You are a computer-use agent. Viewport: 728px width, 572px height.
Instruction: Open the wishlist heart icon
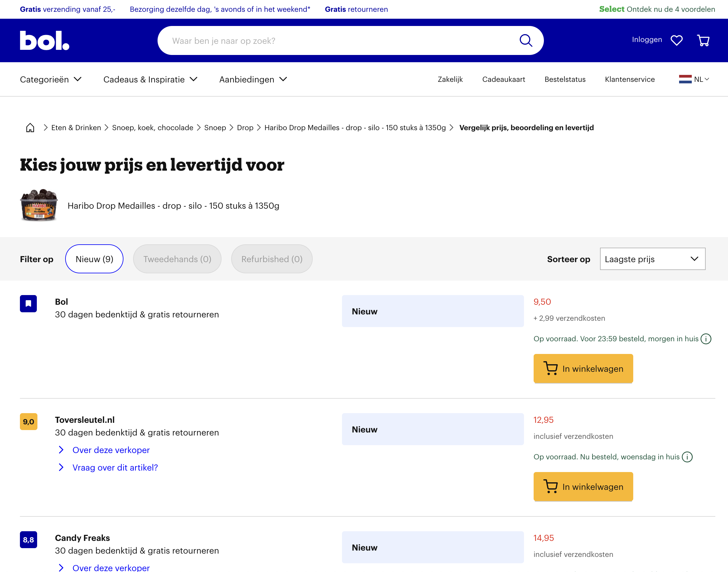pyautogui.click(x=677, y=40)
